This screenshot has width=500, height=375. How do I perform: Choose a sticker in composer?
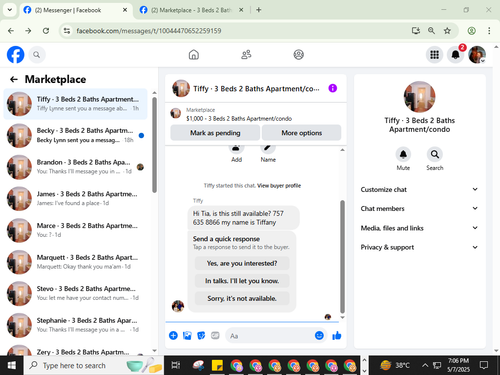click(201, 335)
